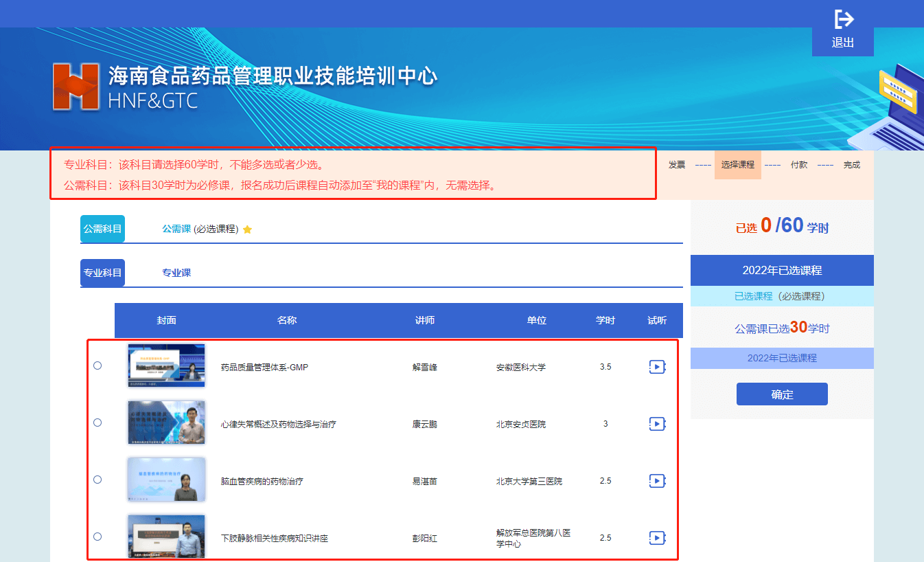Open thumbnail of 药品质量管理体系-GMP course
Image resolution: width=924 pixels, height=562 pixels.
166,366
